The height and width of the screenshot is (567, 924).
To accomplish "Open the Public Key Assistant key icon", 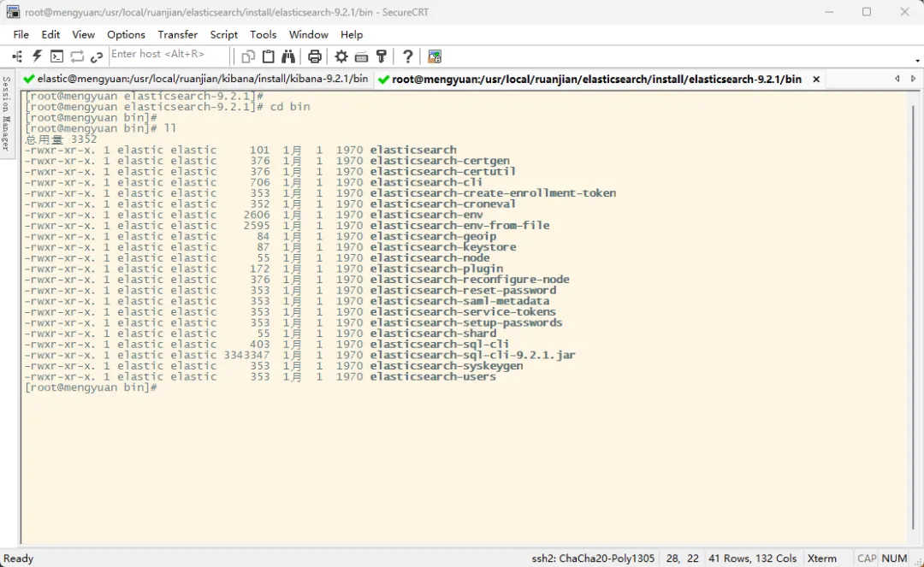I will [382, 56].
